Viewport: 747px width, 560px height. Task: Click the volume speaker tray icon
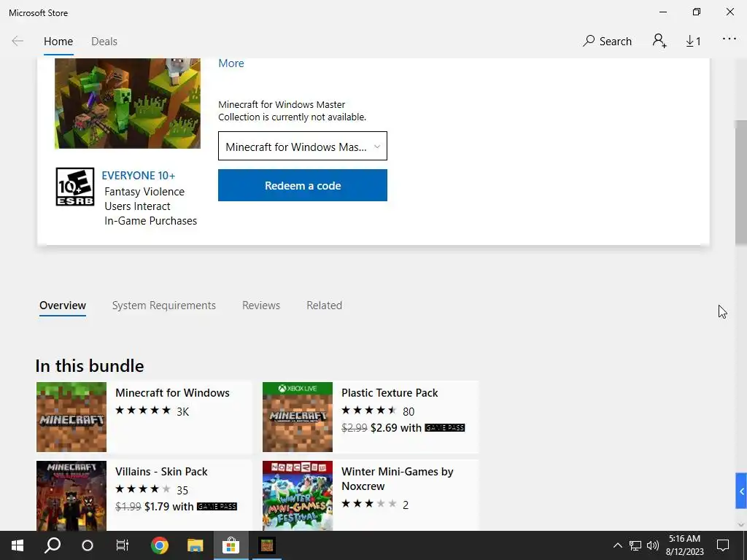(653, 545)
